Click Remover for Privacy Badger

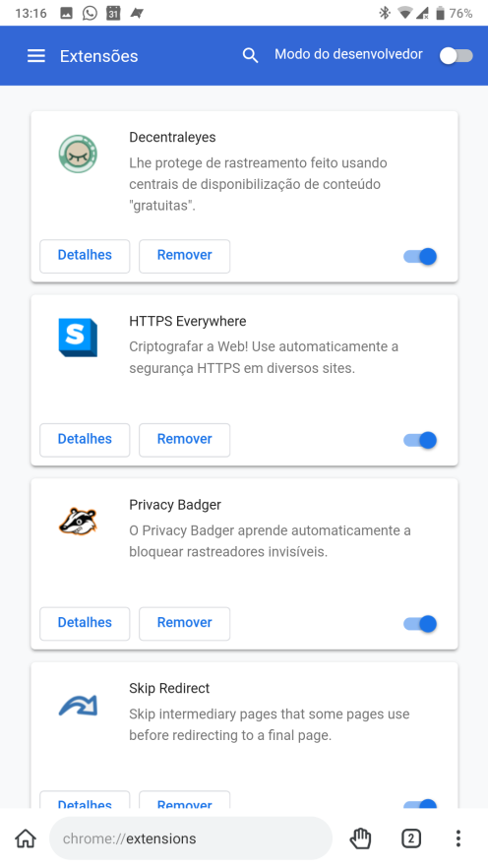(184, 623)
